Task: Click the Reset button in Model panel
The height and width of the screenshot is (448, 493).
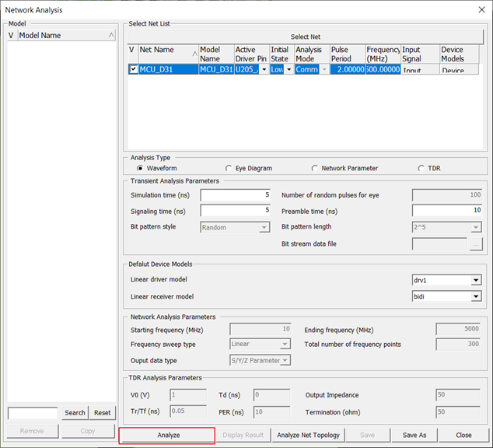Action: (103, 413)
